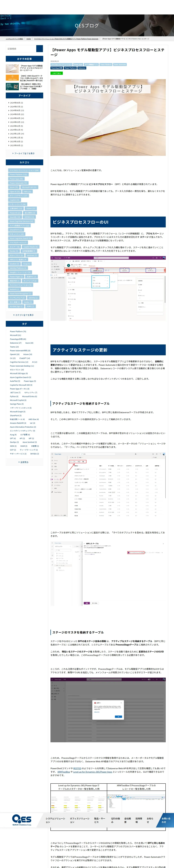
Task: Open the システムとオフィスの融合 breadcrumb link
Action: [14, 39]
